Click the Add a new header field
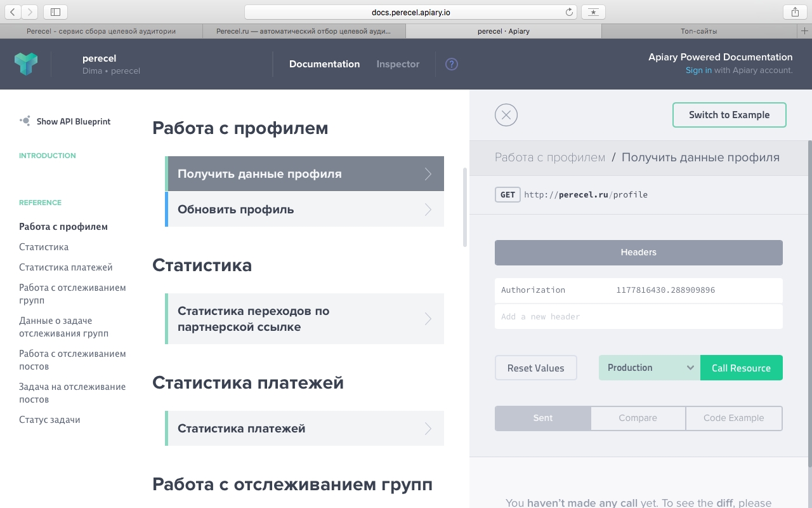This screenshot has height=508, width=812. (x=638, y=316)
